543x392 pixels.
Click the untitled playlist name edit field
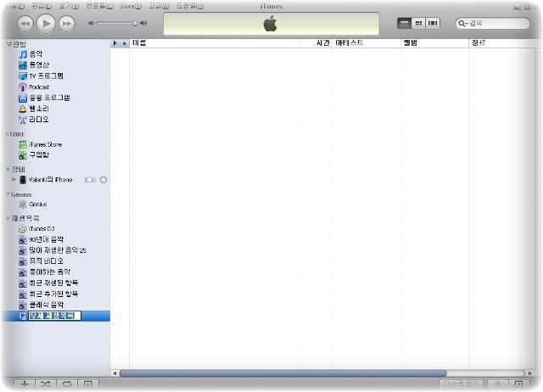tap(54, 316)
